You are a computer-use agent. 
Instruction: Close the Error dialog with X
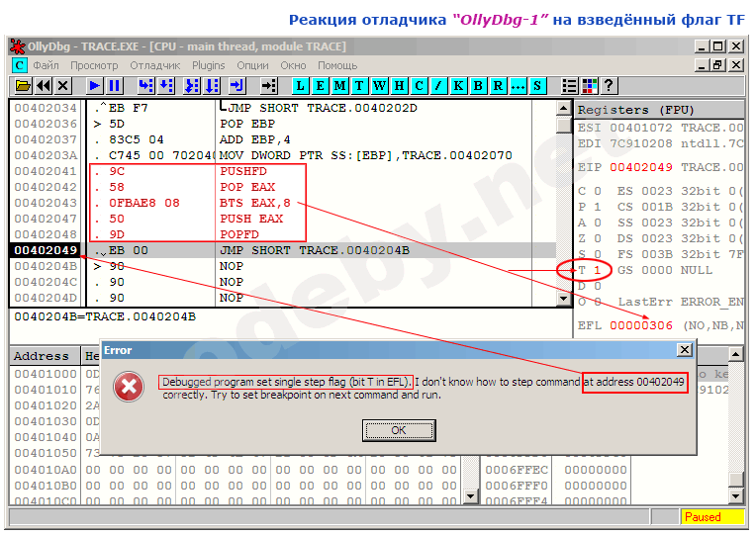[685, 349]
